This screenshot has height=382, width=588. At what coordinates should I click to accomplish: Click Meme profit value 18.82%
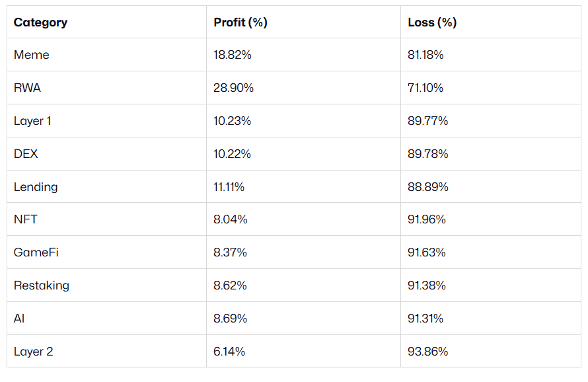click(233, 55)
